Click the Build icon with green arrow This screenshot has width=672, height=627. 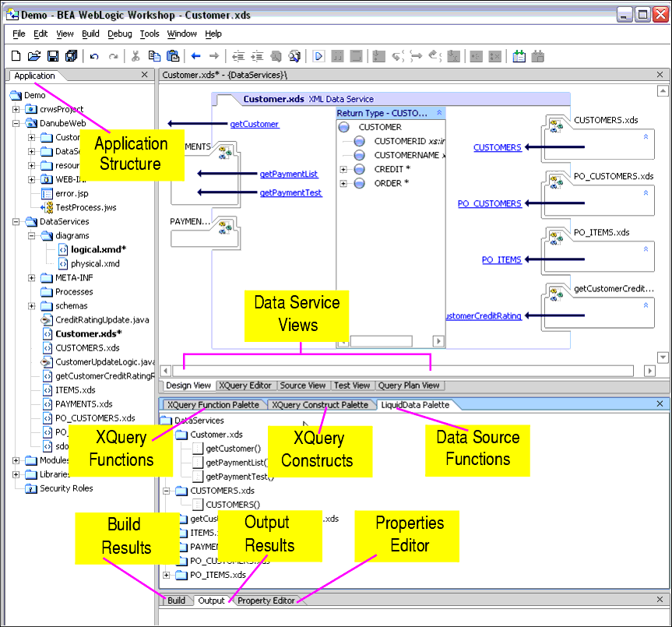click(519, 56)
